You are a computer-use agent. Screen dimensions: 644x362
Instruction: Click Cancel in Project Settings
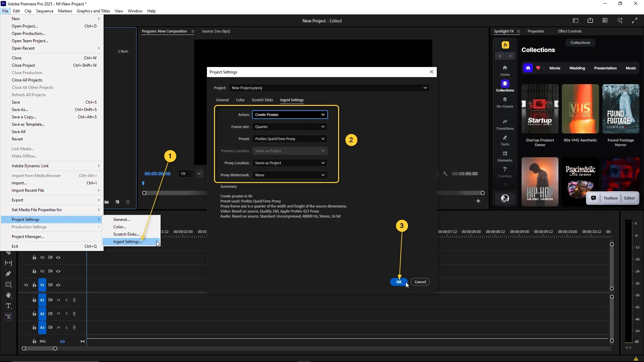(x=420, y=282)
